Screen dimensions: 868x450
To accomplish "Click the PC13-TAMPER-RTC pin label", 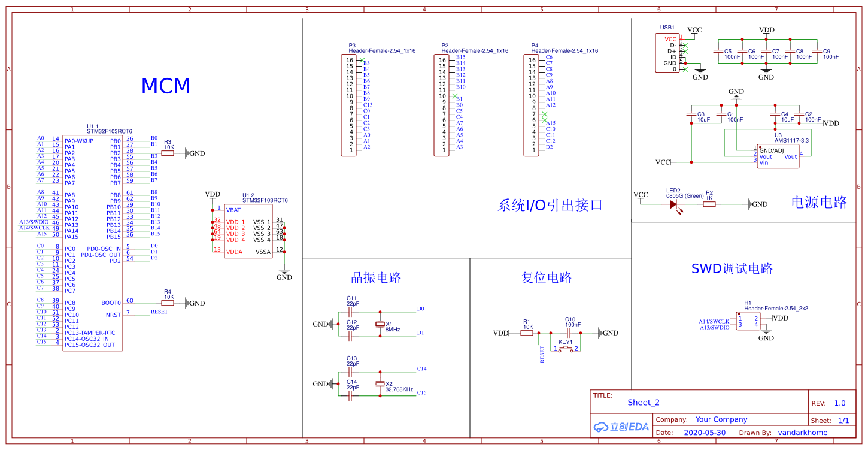I will (90, 333).
